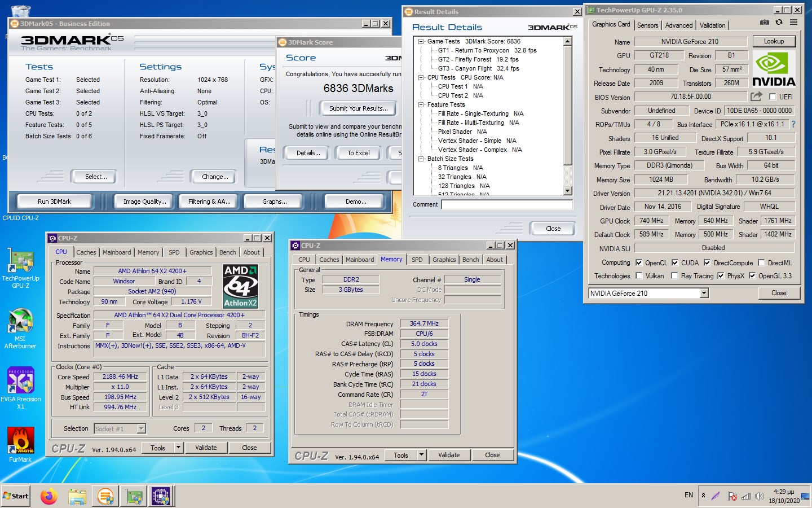Image resolution: width=812 pixels, height=508 pixels.
Task: Click the Filtering & AA button
Action: point(209,201)
